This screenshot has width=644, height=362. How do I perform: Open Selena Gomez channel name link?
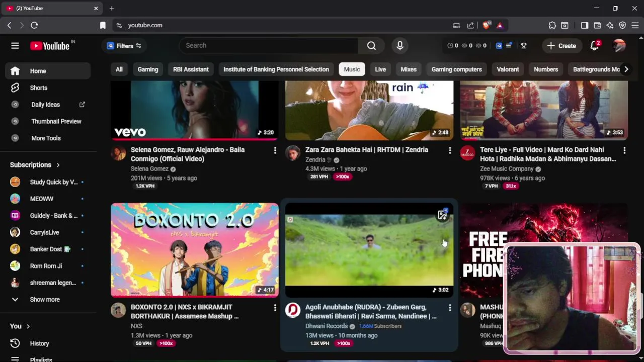[x=149, y=169]
